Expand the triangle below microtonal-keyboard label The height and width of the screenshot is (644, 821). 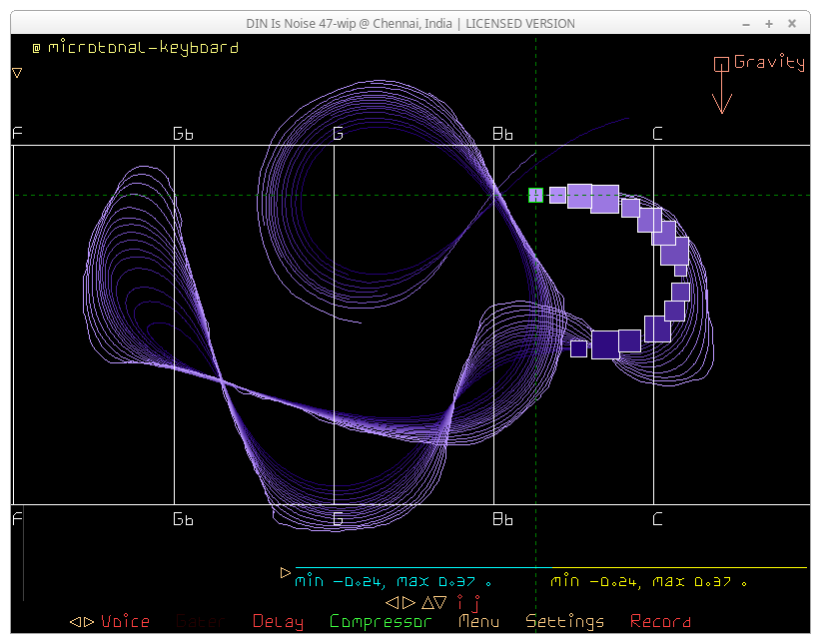tap(17, 73)
